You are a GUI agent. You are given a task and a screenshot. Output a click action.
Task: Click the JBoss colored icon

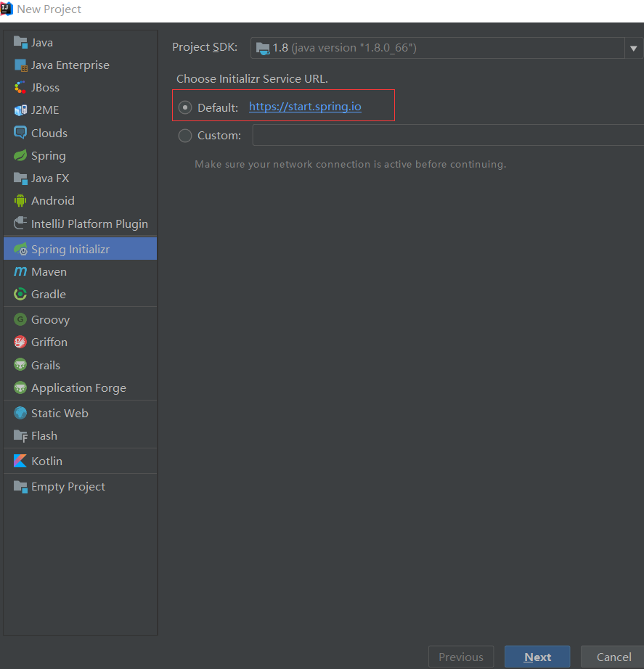(x=20, y=88)
